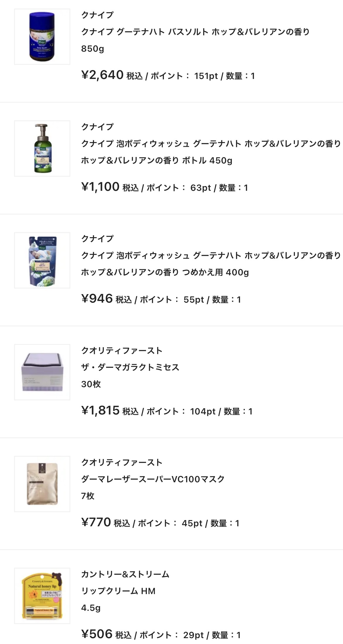
Task: Click クオリティファースト brand above ザ・ダーマガラクトミセス
Action: click(122, 350)
